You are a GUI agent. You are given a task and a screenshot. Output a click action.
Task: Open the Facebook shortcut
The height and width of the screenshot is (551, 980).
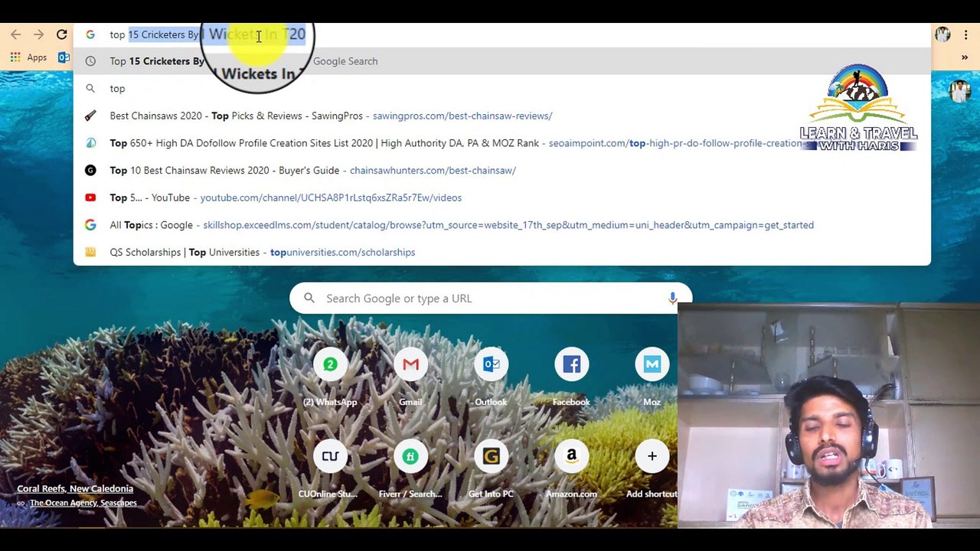571,375
